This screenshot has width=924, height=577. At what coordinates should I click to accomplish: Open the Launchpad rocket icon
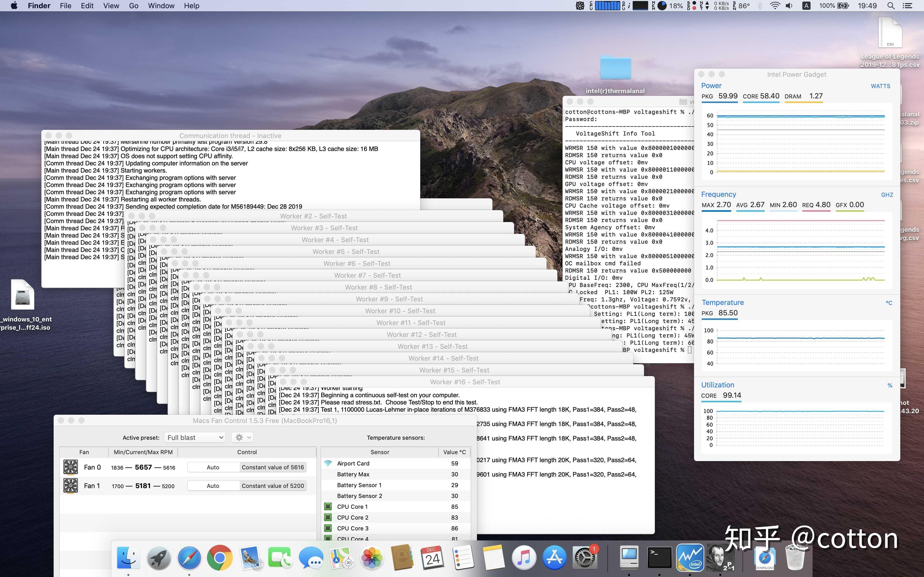point(159,558)
